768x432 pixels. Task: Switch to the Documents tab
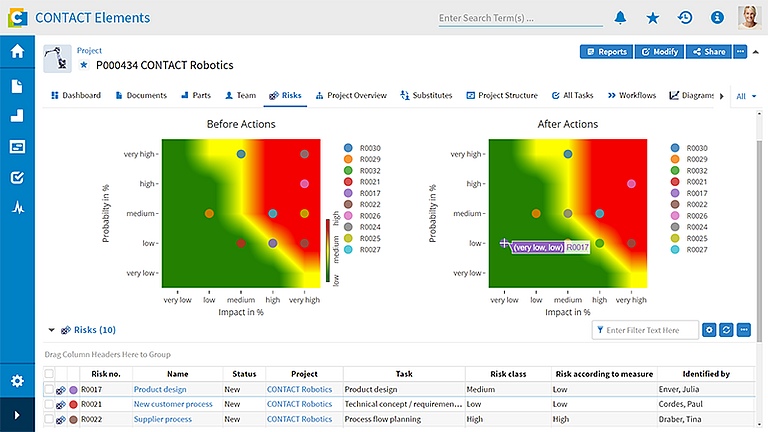tap(141, 95)
